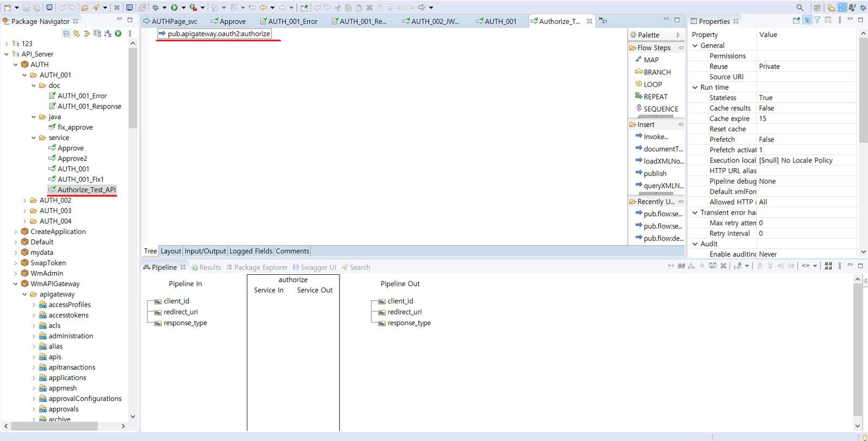This screenshot has width=868, height=441.
Task: Expand the AUTH_002 folder
Action: tap(25, 200)
